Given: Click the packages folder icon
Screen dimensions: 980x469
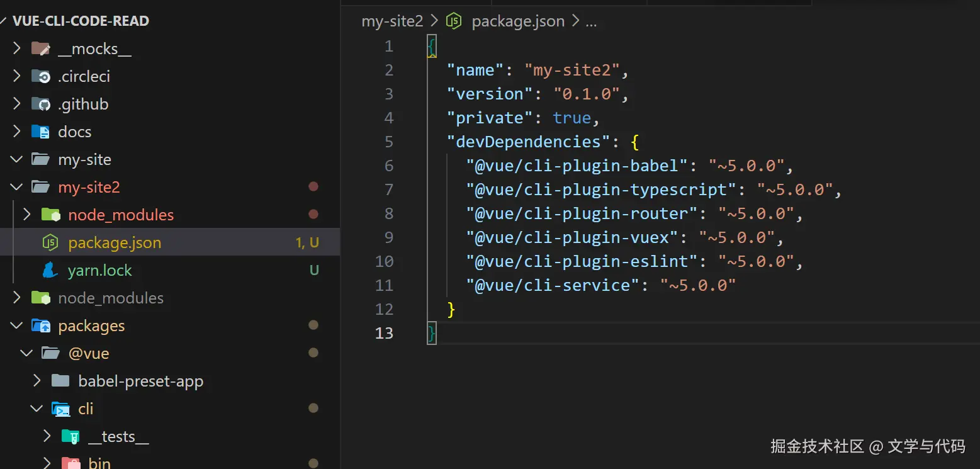Looking at the screenshot, I should 41,325.
